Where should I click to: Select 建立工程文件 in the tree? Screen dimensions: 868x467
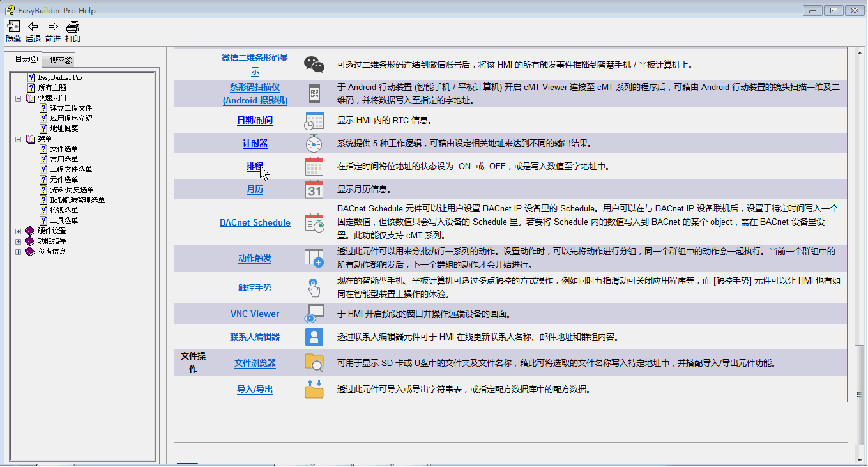pyautogui.click(x=71, y=108)
